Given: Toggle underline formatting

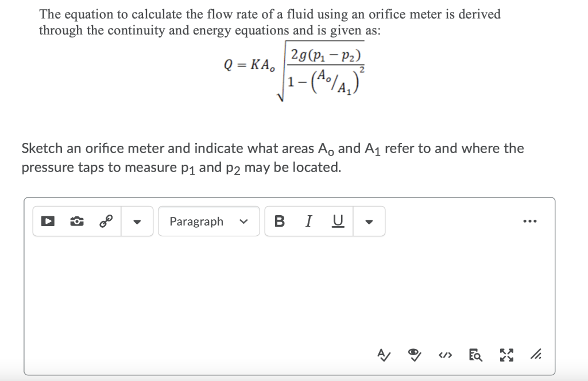Looking at the screenshot, I should click(x=337, y=221).
